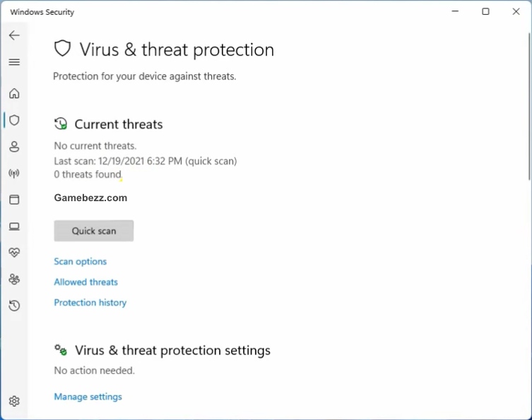Image resolution: width=532 pixels, height=420 pixels.
Task: Open Family options sidebar icon
Action: (14, 279)
